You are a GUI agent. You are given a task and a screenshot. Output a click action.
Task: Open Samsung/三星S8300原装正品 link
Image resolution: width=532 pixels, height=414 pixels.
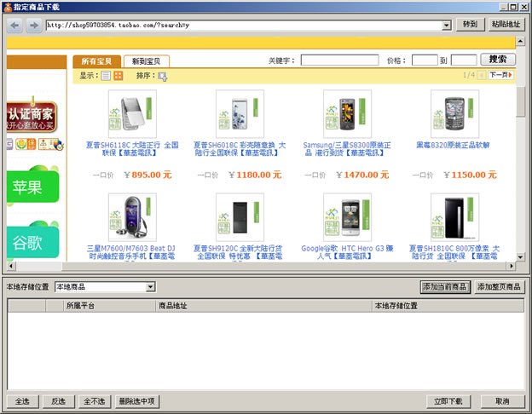(347, 149)
